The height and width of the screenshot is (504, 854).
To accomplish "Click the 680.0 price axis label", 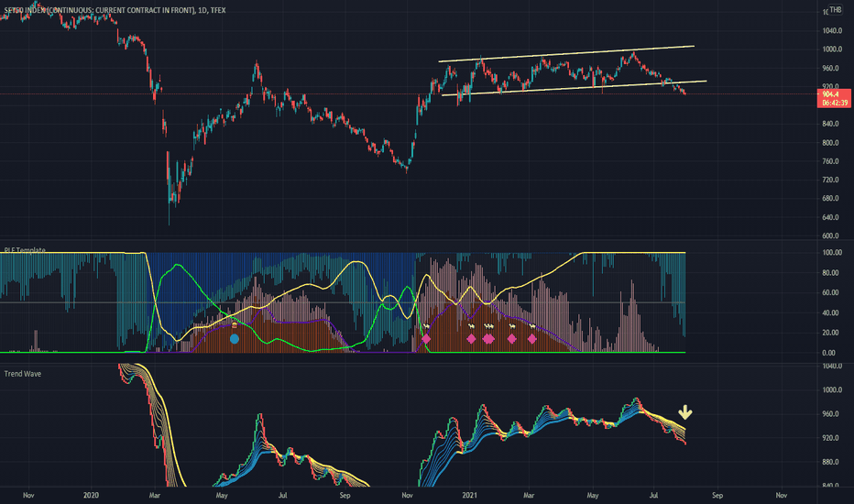I will click(830, 198).
